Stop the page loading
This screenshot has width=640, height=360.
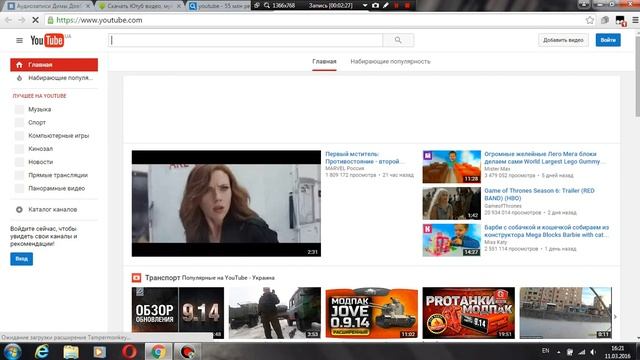35,20
